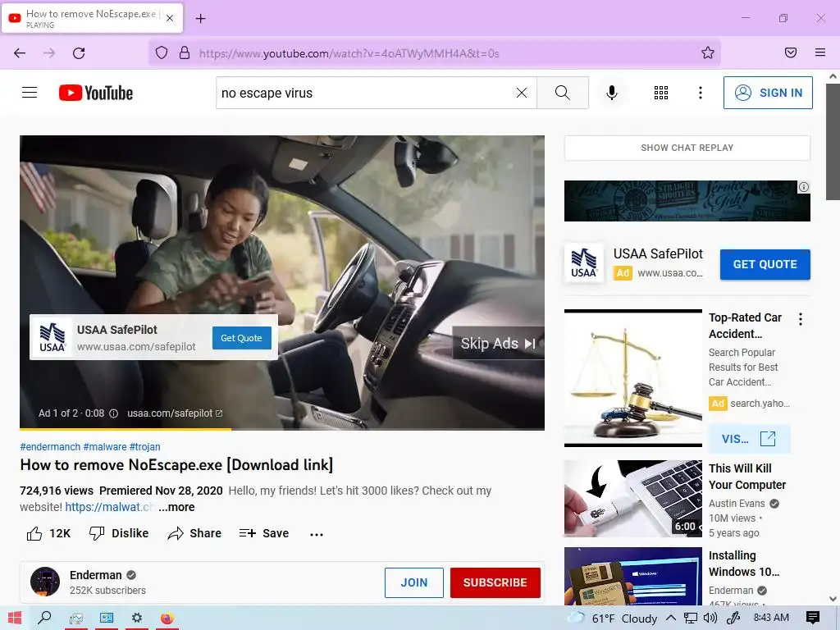Open the #endermanch hashtag

pyautogui.click(x=50, y=447)
